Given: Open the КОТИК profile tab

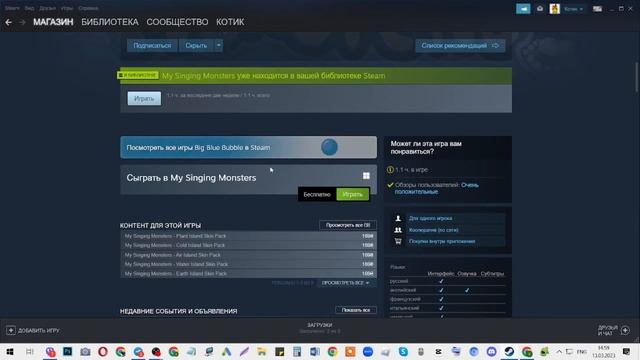Looking at the screenshot, I should pos(230,22).
